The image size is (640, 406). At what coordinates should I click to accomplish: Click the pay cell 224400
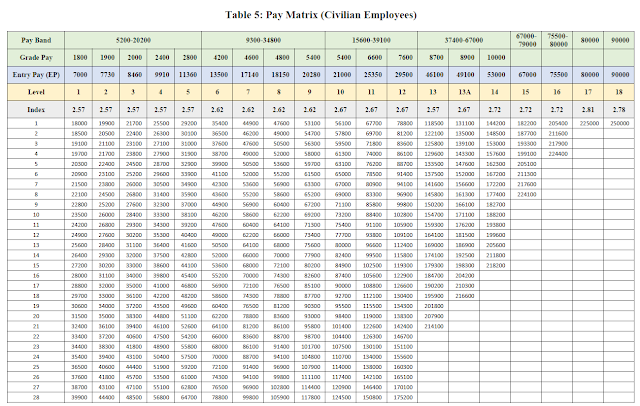click(558, 154)
